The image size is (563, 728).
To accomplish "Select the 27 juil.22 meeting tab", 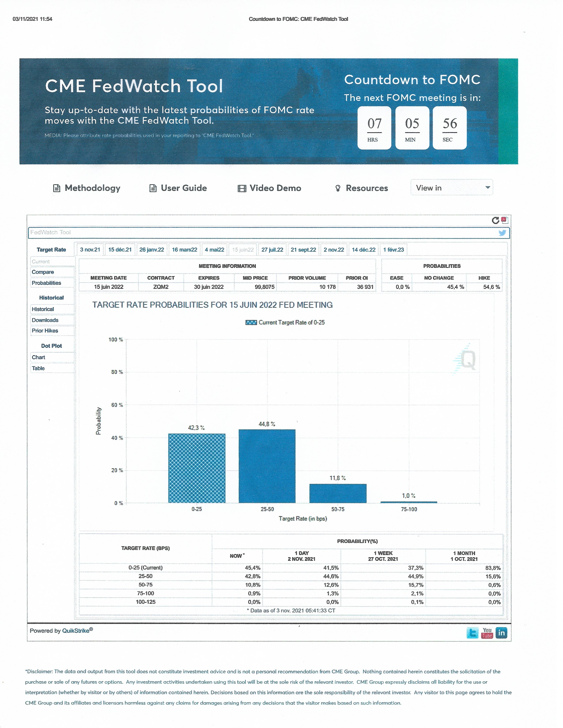I will coord(272,250).
